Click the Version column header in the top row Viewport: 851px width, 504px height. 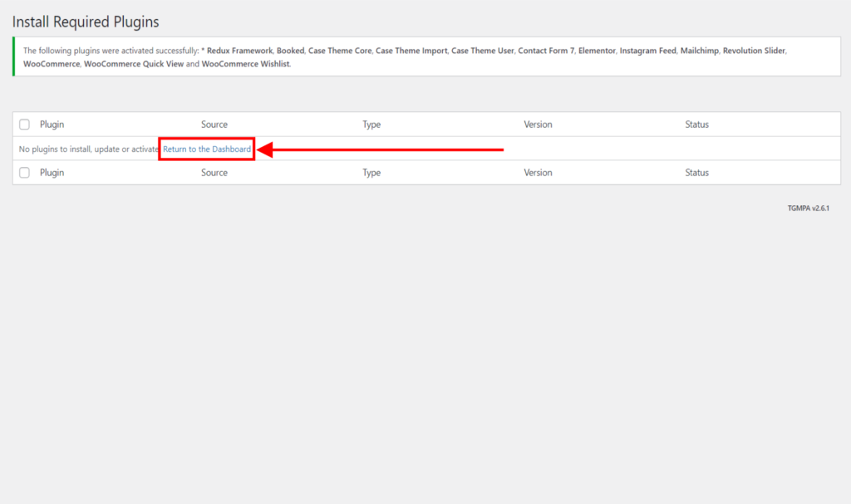[538, 125]
